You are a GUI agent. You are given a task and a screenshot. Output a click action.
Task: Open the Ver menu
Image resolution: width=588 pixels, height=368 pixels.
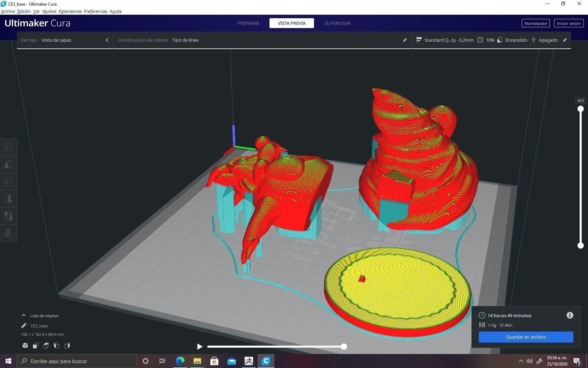pyautogui.click(x=36, y=11)
